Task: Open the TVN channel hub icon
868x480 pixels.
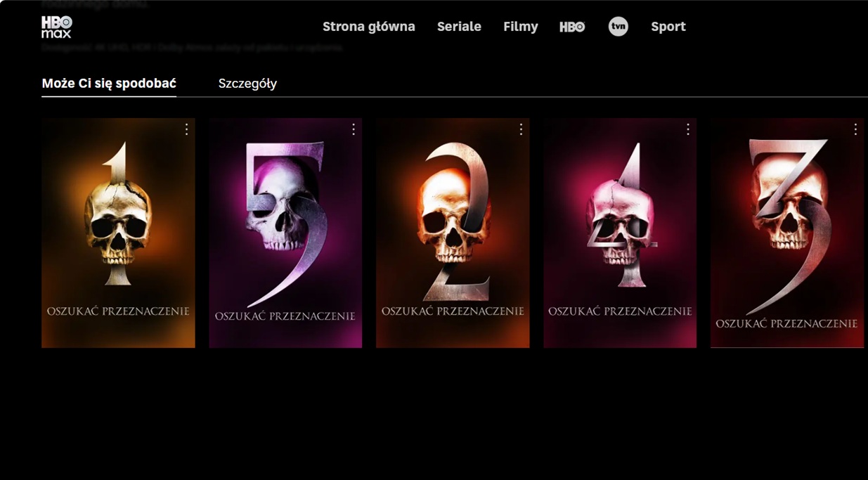Action: pyautogui.click(x=618, y=27)
